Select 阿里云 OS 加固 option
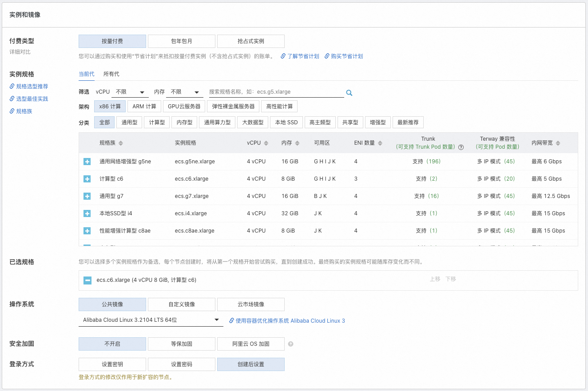Viewport: 588px width, 391px height. click(251, 344)
